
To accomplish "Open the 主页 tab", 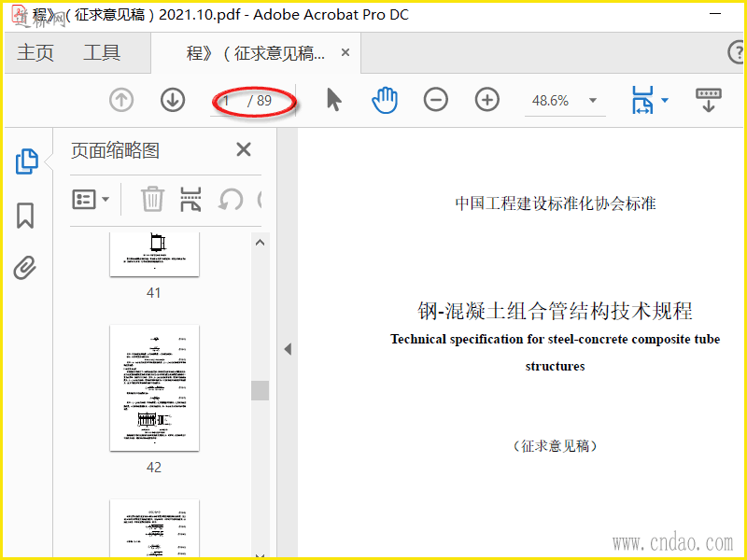I will (35, 53).
